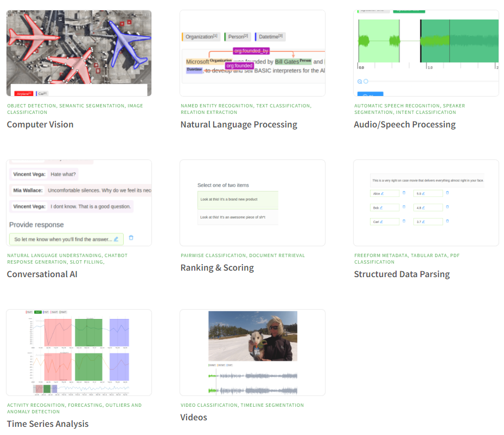Viewport: 504px width, 435px height.
Task: Click the delete icon next to Bob field
Action: [404, 207]
